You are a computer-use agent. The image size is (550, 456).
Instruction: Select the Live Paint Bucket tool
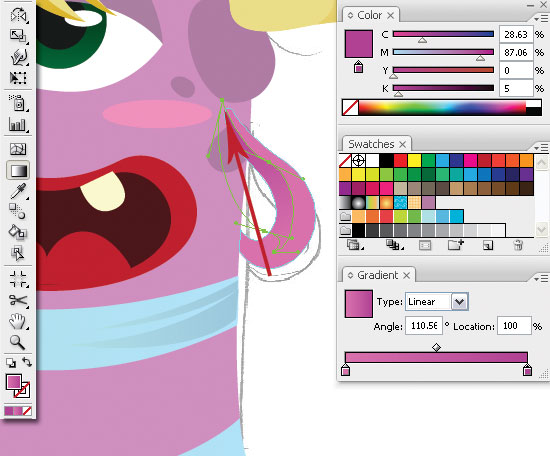pyautogui.click(x=18, y=232)
